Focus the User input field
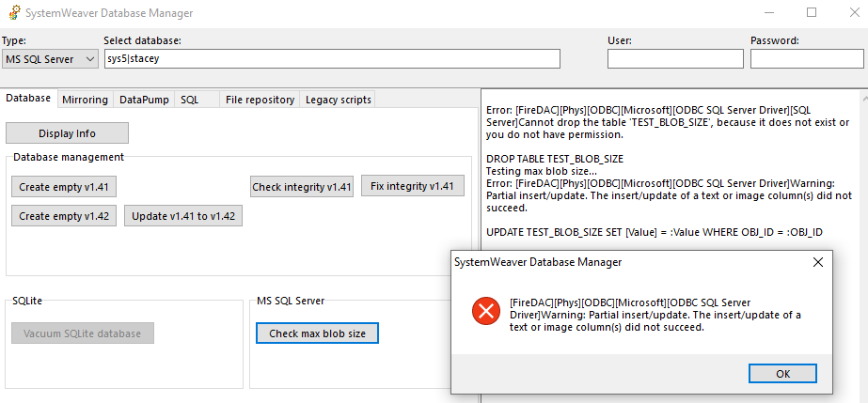868x403 pixels. (675, 58)
